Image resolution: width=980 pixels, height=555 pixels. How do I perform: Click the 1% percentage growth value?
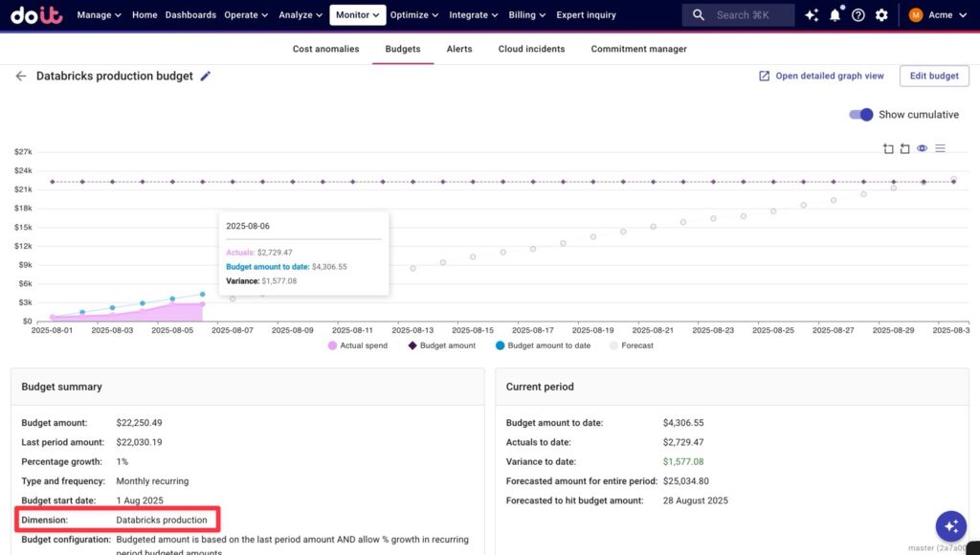(x=122, y=462)
